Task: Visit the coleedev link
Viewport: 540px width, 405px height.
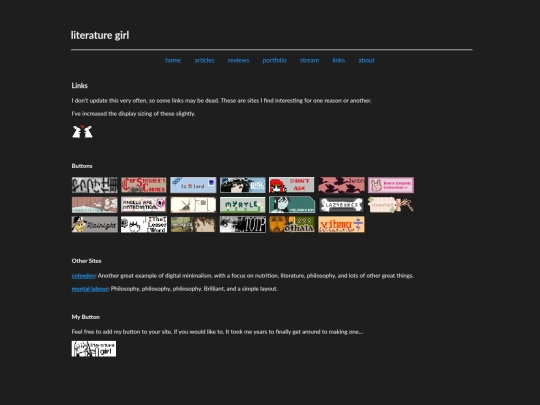Action: point(83,276)
